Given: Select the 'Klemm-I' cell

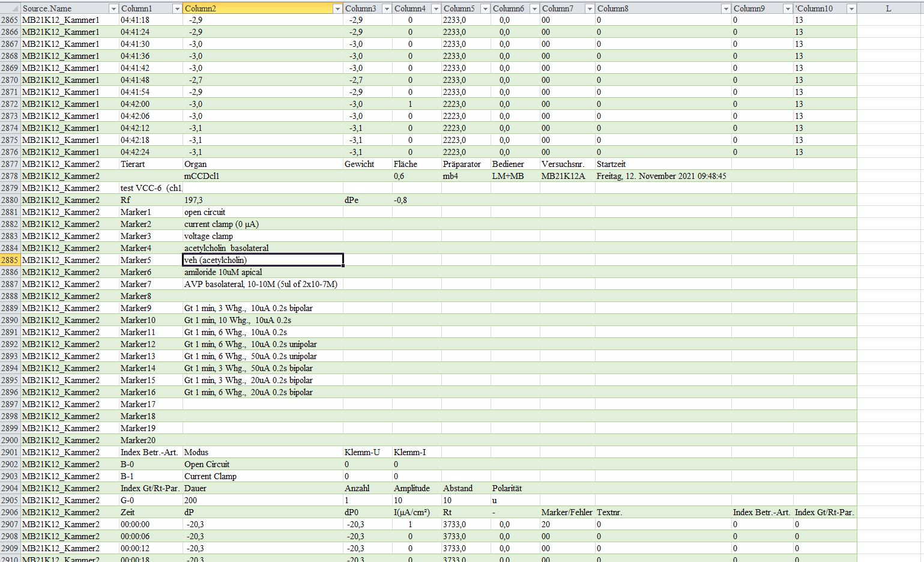Looking at the screenshot, I should 417,452.
